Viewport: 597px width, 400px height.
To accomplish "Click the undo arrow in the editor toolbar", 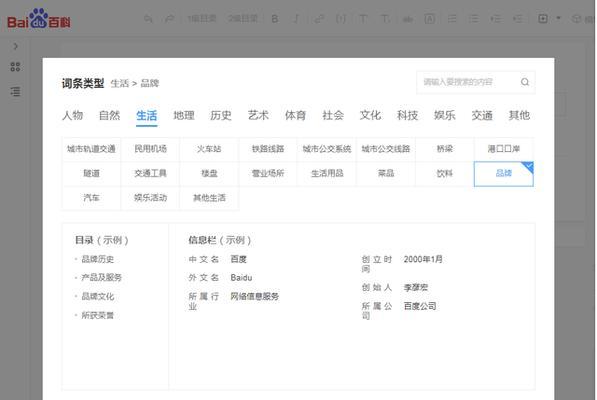I will 148,18.
